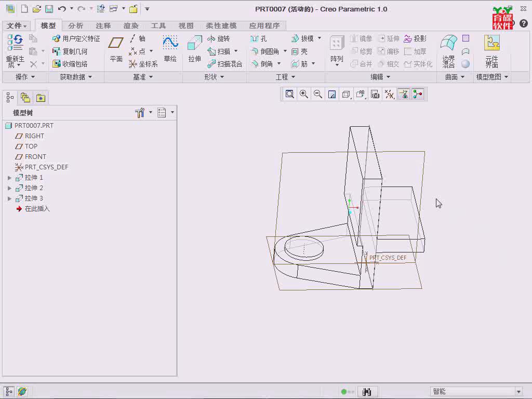This screenshot has width=532, height=399.
Task: Toggle the model tree panel in the status bar
Action: pyautogui.click(x=9, y=392)
